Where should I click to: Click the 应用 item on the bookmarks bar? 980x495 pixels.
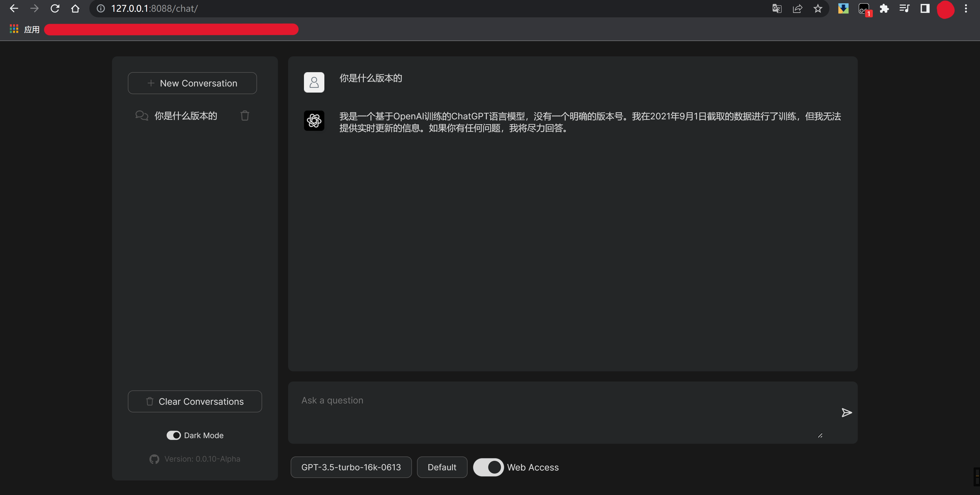32,29
